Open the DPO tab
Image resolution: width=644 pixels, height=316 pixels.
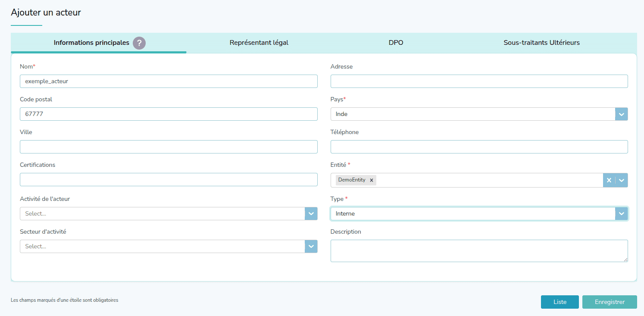tap(396, 43)
